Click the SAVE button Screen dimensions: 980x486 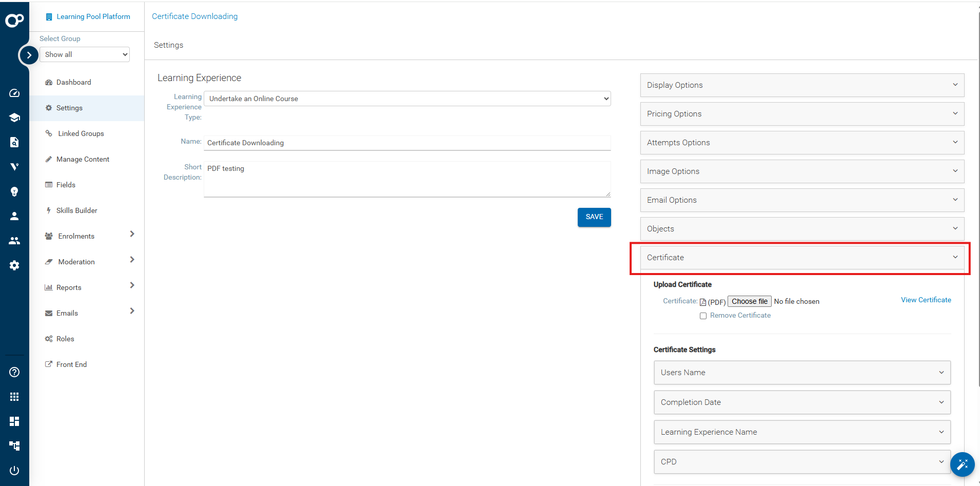tap(594, 217)
